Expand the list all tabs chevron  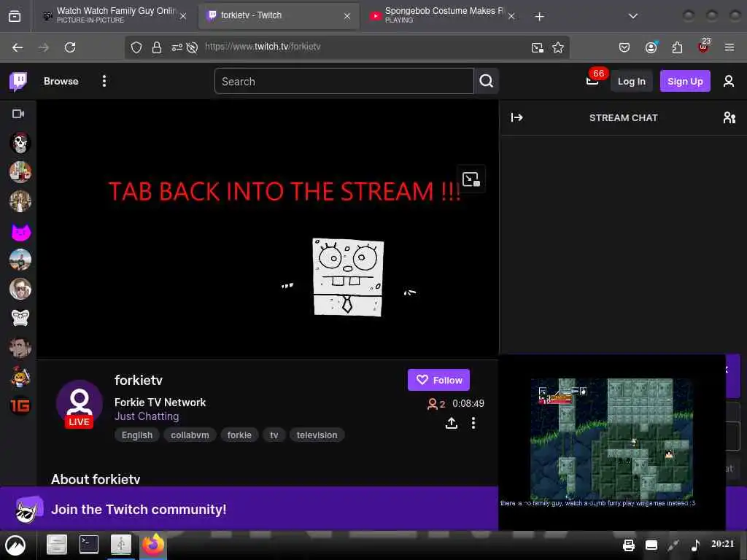[x=632, y=16]
